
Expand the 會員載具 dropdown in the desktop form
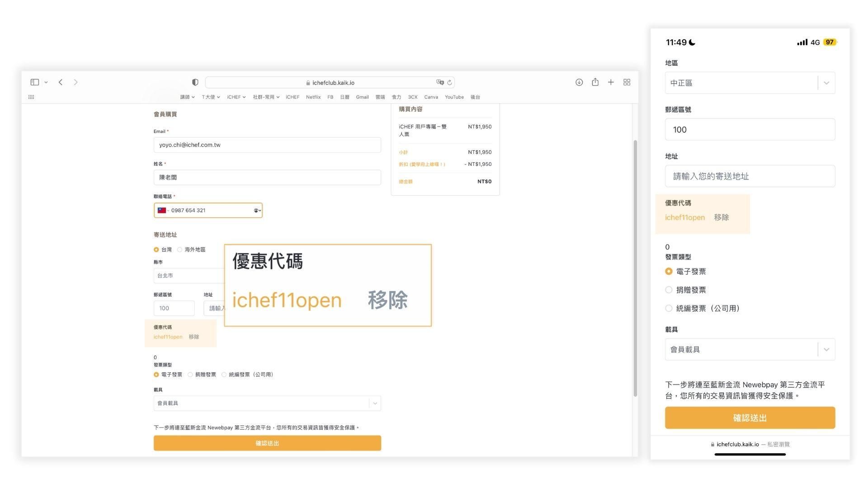[375, 403]
